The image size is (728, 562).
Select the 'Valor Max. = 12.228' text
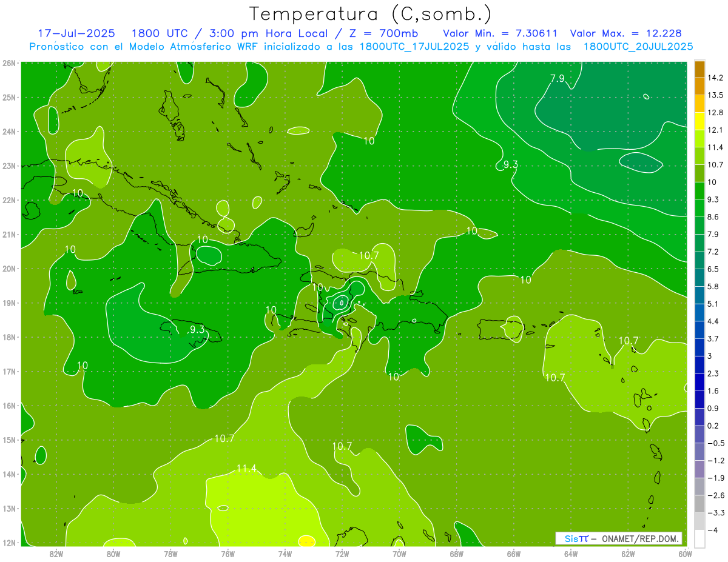point(625,33)
